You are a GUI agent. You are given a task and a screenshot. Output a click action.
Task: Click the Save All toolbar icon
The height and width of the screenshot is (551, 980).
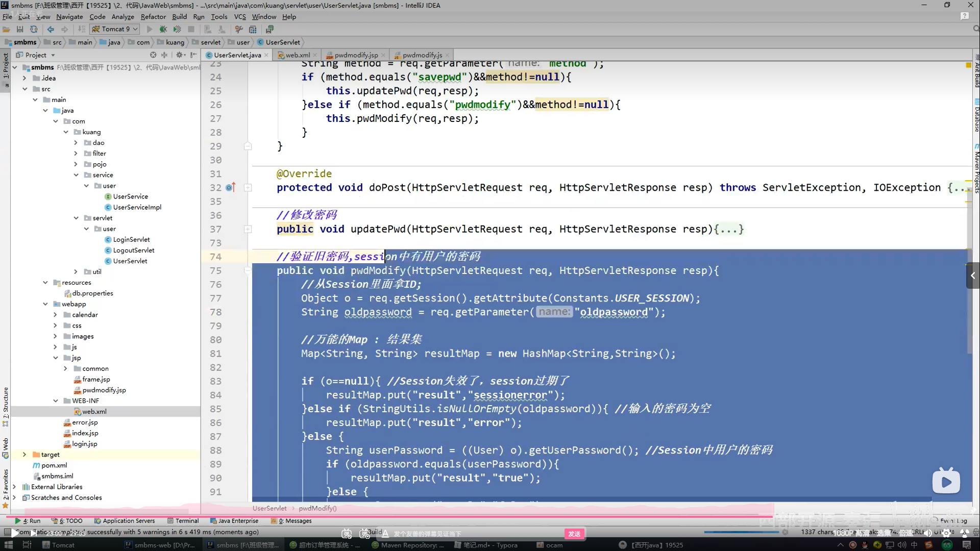click(20, 29)
